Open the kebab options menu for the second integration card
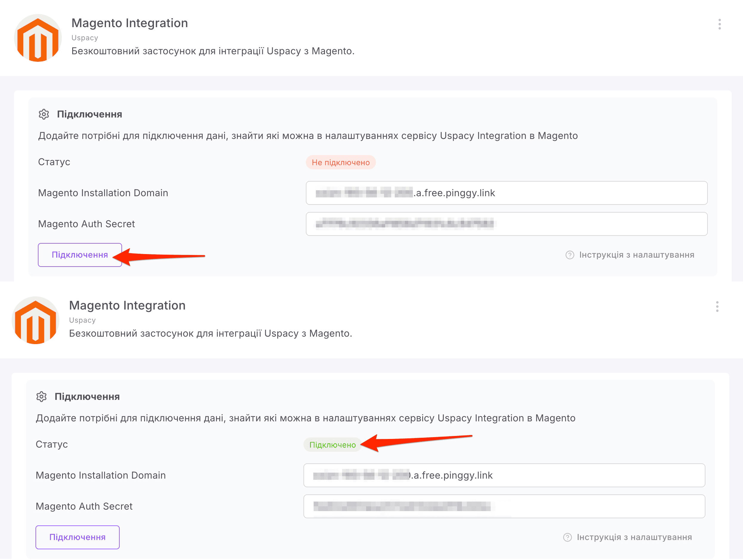Screen dimensions: 743x560 (717, 306)
